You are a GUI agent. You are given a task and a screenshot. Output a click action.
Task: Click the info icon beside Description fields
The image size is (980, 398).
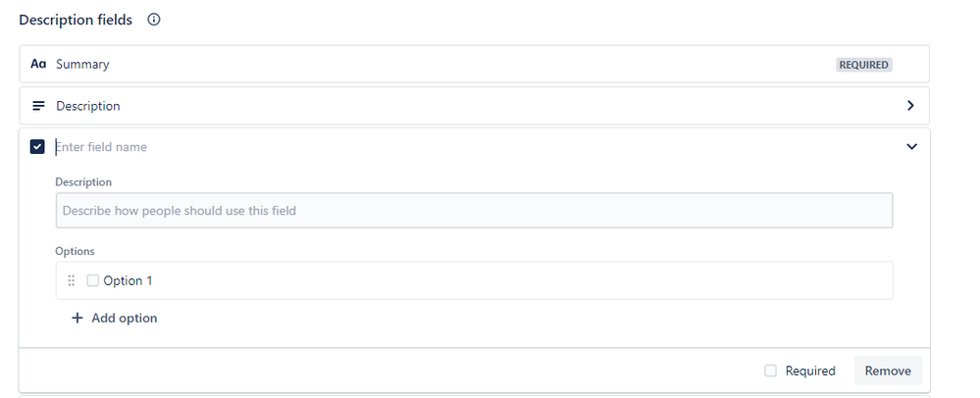[154, 20]
